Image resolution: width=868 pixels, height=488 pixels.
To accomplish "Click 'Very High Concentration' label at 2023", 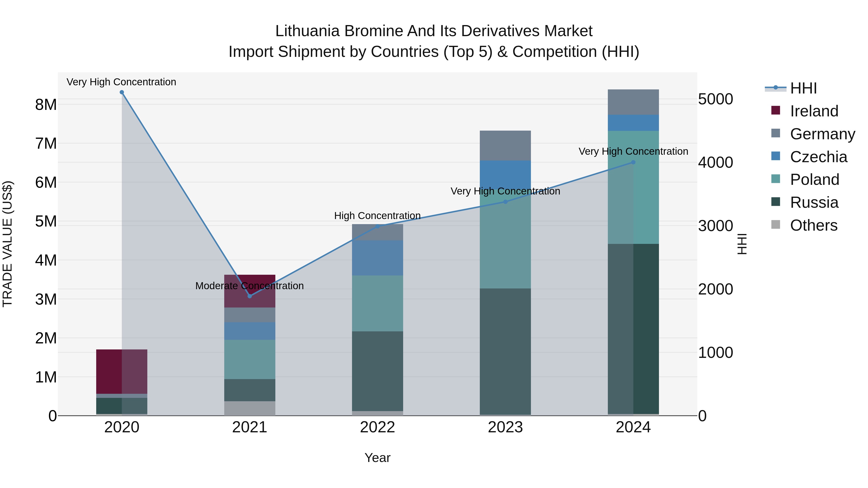I will point(505,191).
